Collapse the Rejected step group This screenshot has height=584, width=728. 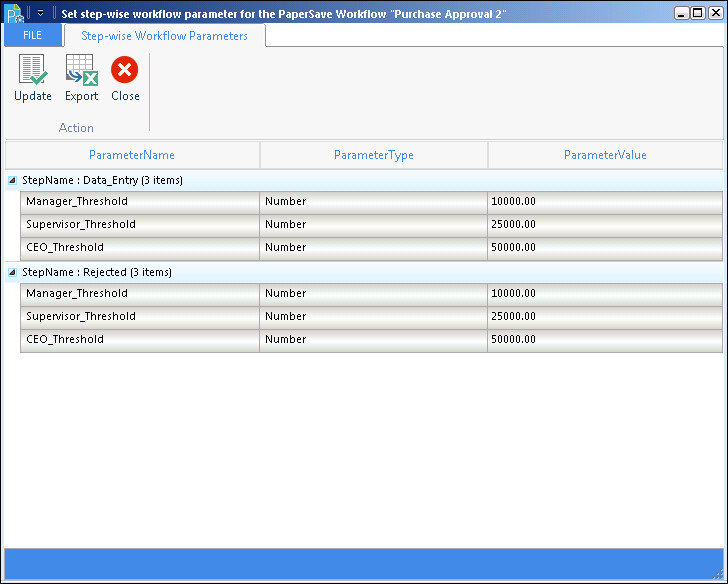click(13, 273)
